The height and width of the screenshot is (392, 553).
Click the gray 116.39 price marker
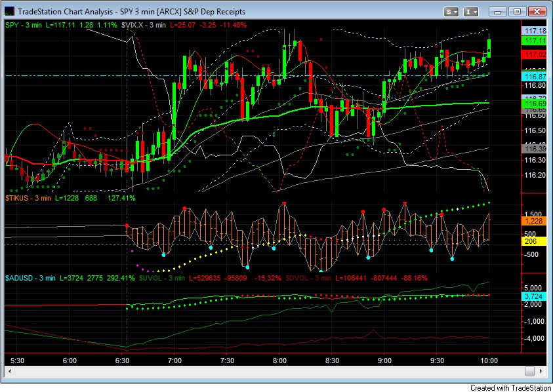[535, 149]
